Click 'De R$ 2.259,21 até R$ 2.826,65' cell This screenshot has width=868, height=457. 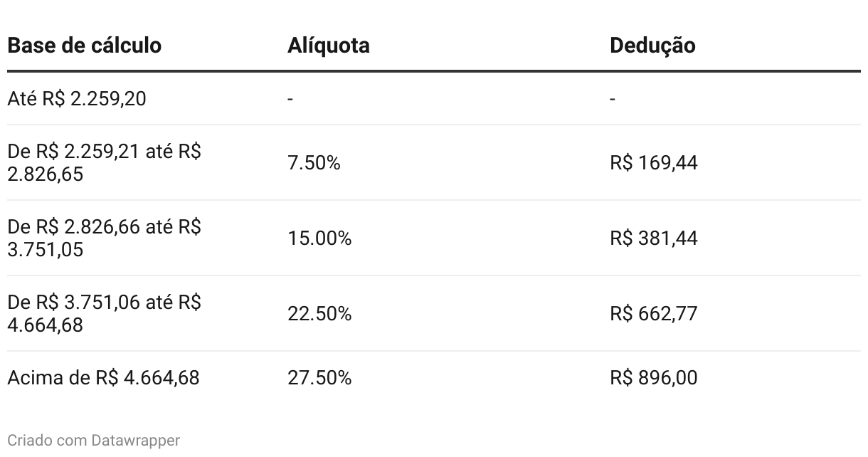[104, 163]
